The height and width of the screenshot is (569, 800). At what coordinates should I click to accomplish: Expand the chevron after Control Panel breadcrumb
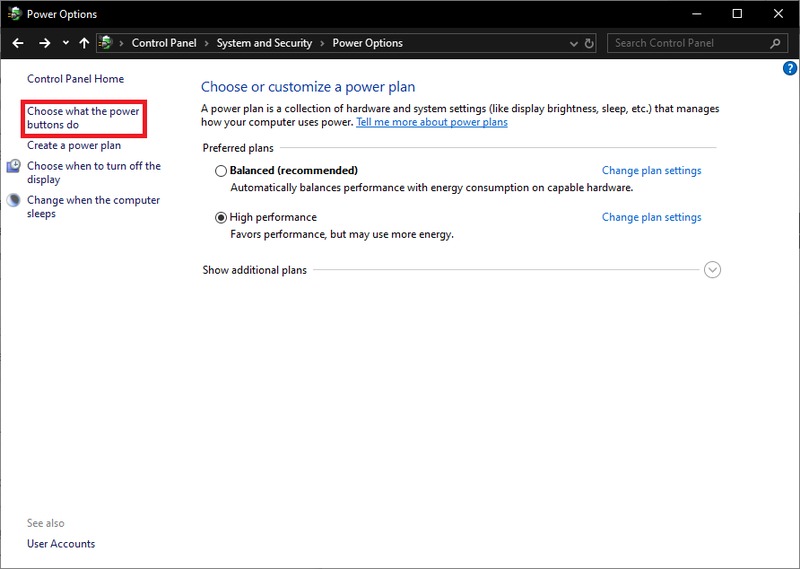[207, 44]
